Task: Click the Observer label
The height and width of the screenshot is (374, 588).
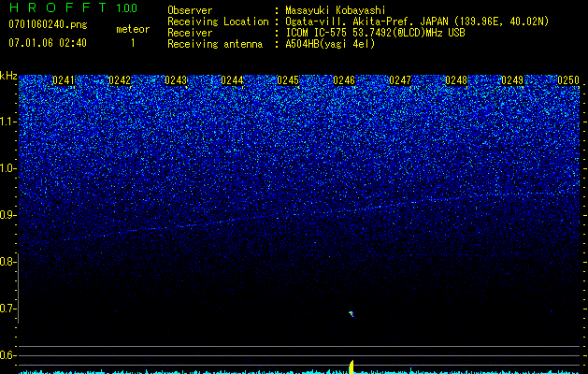Action: [190, 10]
